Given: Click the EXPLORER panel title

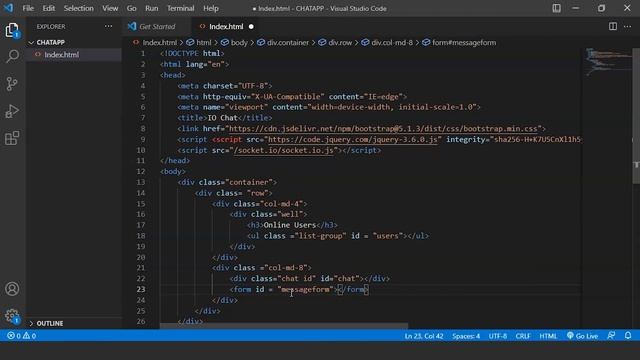Looking at the screenshot, I should [51, 27].
